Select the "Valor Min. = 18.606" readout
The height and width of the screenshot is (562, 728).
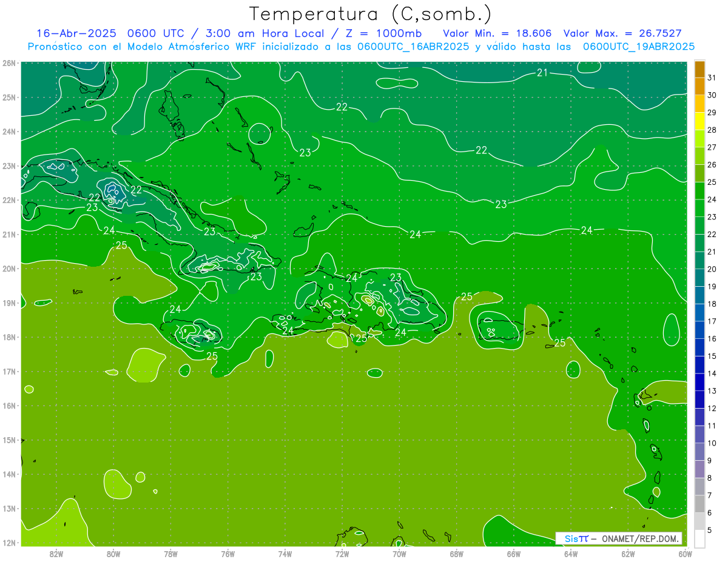497,33
